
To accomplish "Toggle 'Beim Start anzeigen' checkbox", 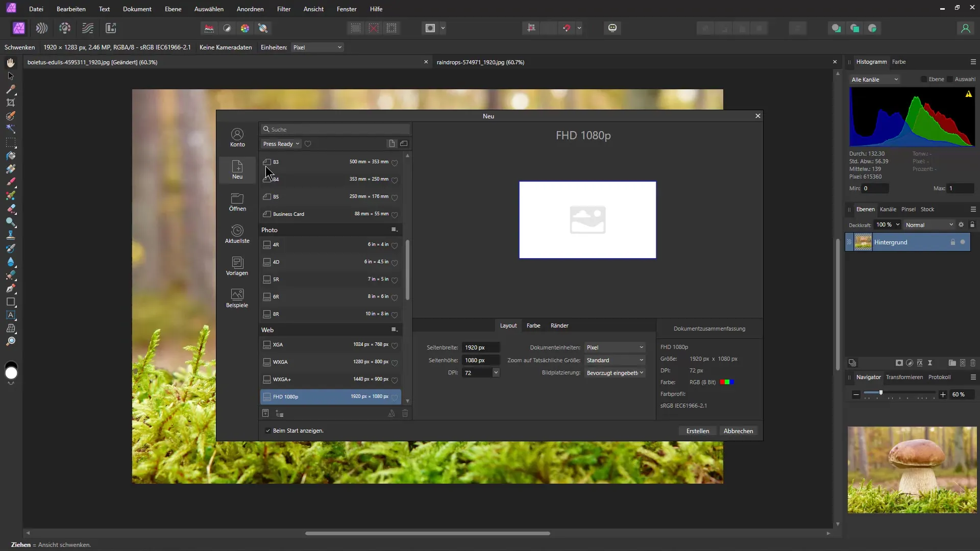I will [x=268, y=431].
